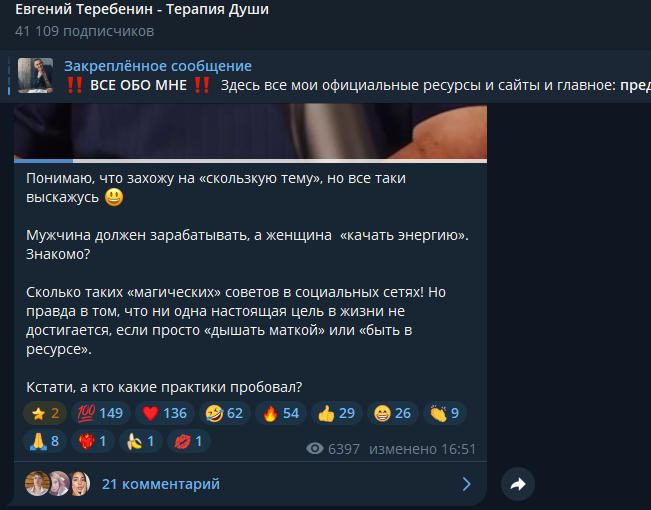
Task: React with the burning heart emoji
Action: click(x=93, y=441)
